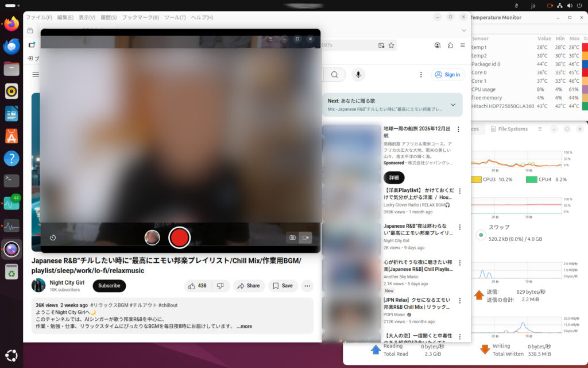Image resolution: width=588 pixels, height=368 pixels.
Task: Open Rhythmbox from the dock
Action: pos(11,91)
